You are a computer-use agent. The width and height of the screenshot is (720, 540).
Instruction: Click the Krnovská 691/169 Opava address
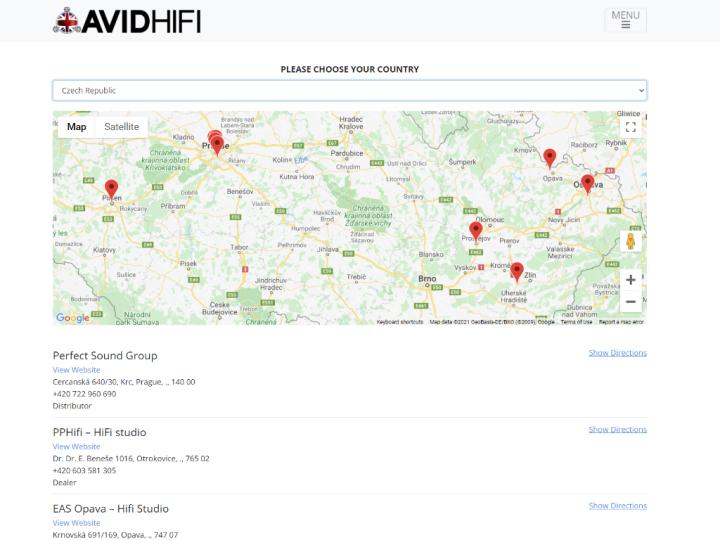(x=115, y=534)
